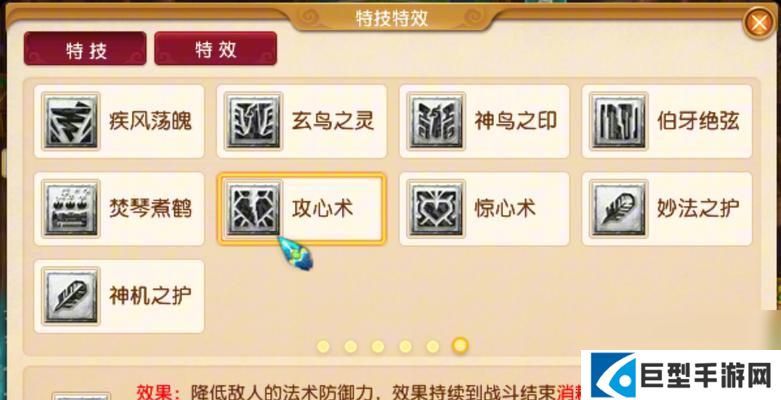Select the 神机之护 feather icon
This screenshot has width=781, height=400.
71,296
